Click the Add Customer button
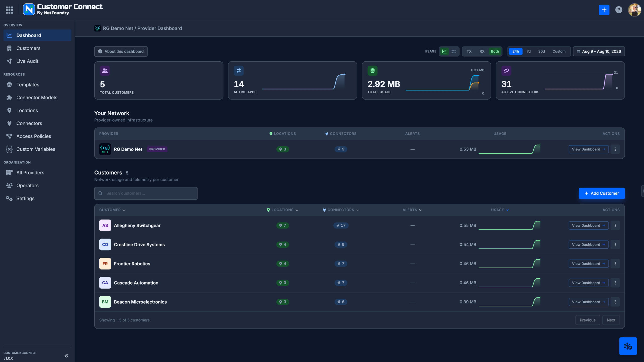This screenshot has width=644, height=362. tap(601, 193)
